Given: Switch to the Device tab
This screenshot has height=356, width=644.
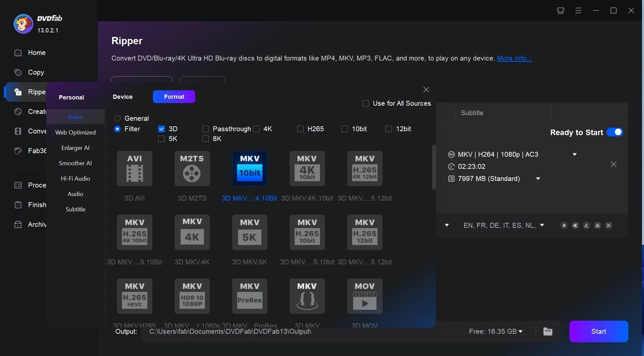Looking at the screenshot, I should click(123, 97).
